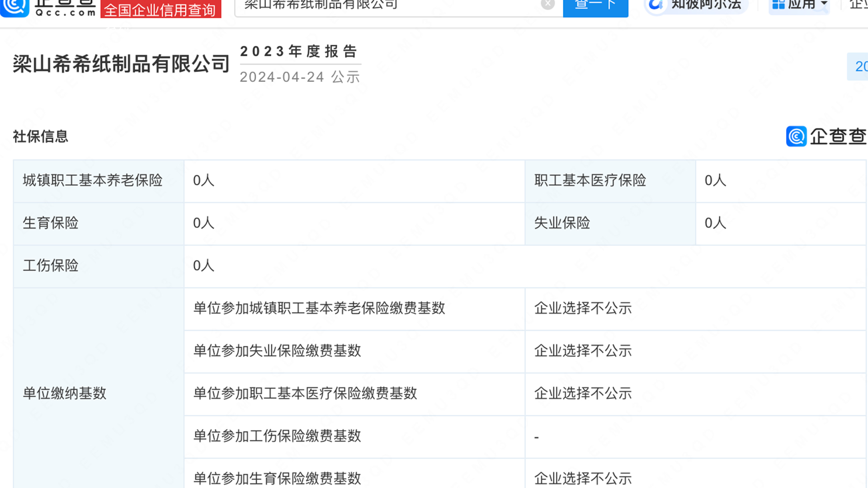Clear the search field with X icon

click(547, 5)
